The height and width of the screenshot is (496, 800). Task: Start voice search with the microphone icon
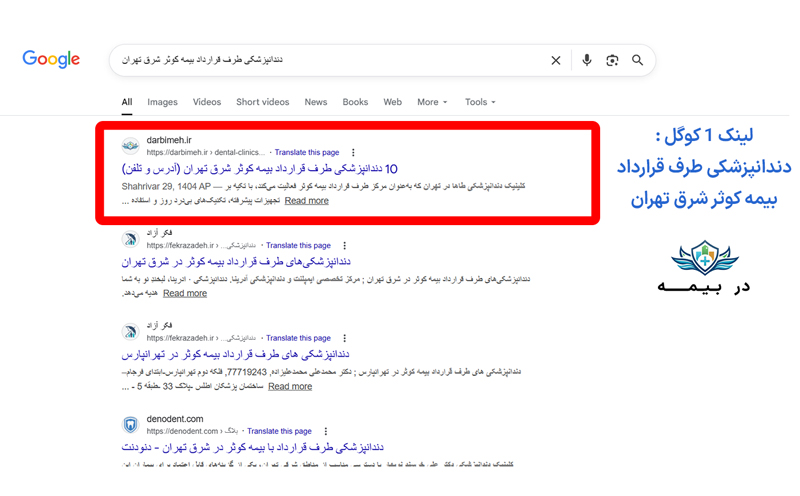pyautogui.click(x=587, y=60)
